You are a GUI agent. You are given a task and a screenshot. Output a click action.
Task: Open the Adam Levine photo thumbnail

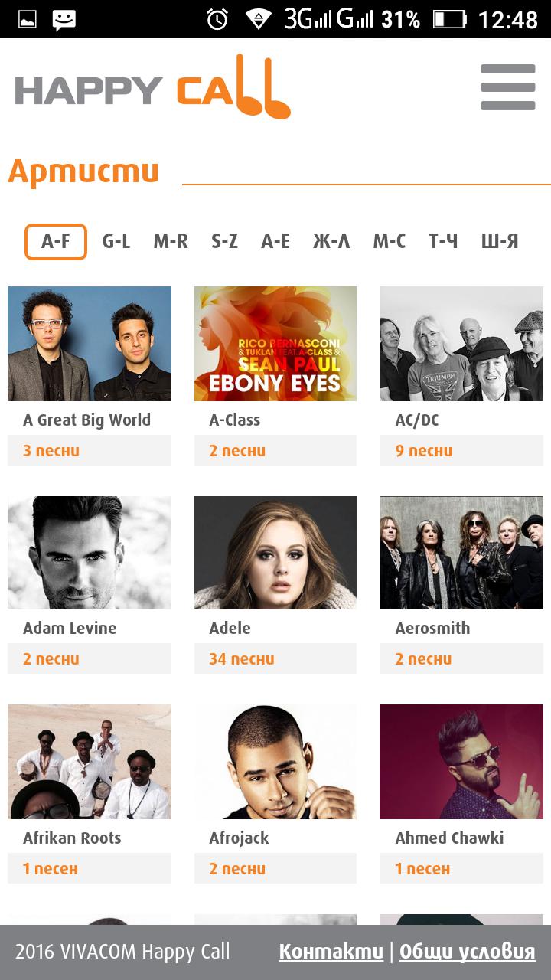[x=90, y=553]
